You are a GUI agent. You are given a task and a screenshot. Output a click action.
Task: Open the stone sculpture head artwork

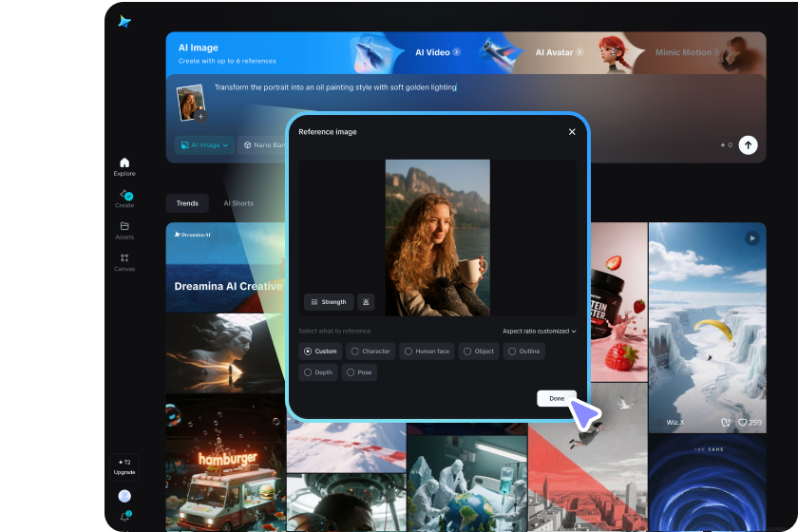(225, 353)
